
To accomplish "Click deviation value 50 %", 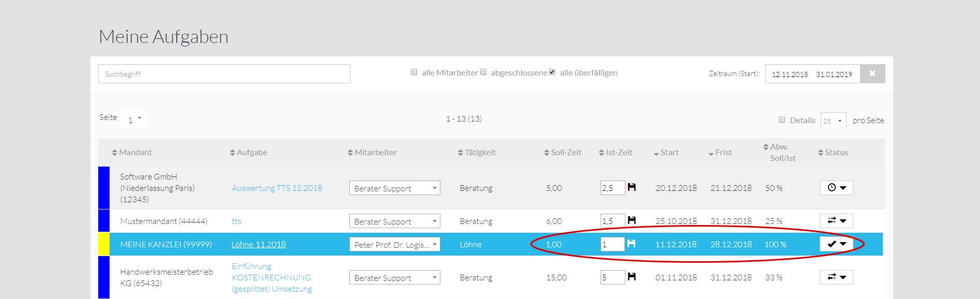I will [x=774, y=188].
